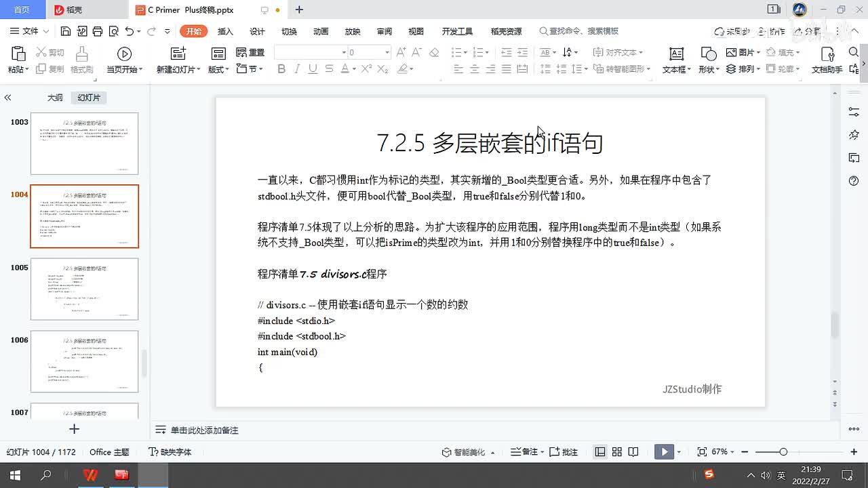This screenshot has width=868, height=488.
Task: Switch to Design (设计) tab
Action: pyautogui.click(x=257, y=31)
